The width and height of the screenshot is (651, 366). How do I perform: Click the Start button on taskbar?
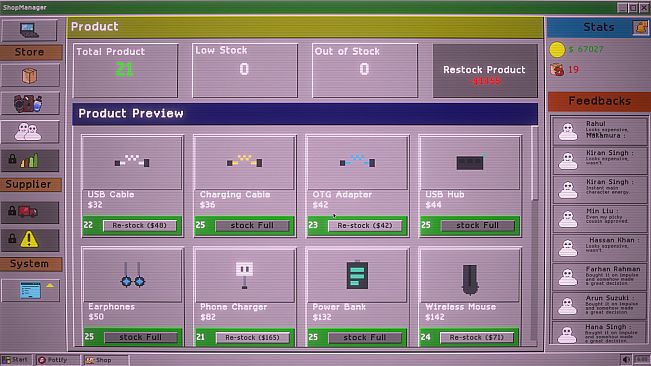tap(16, 360)
